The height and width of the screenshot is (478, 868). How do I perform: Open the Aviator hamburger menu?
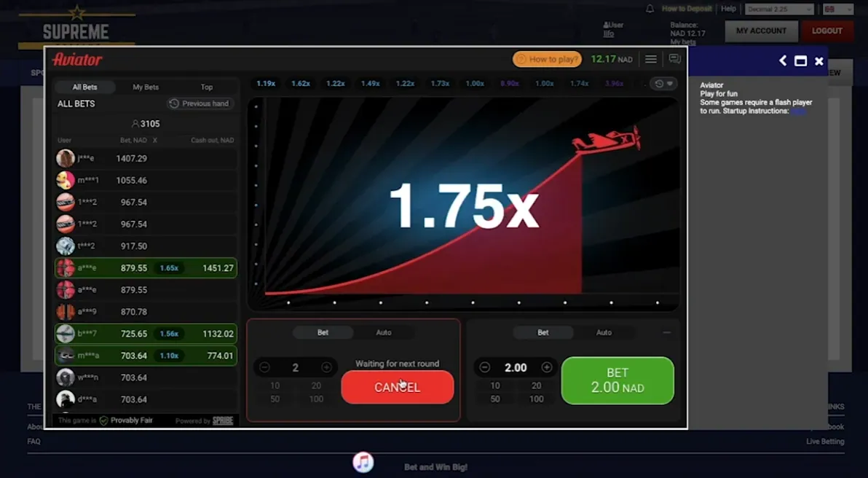651,59
